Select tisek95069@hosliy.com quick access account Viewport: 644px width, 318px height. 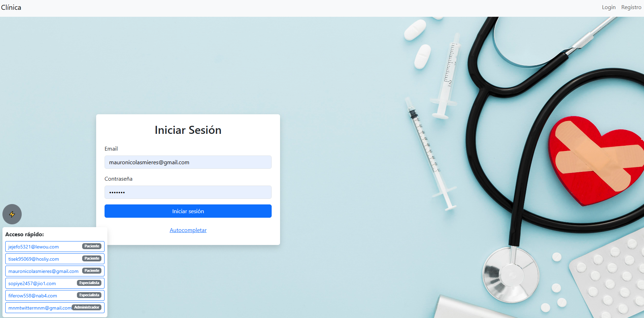pyautogui.click(x=55, y=259)
